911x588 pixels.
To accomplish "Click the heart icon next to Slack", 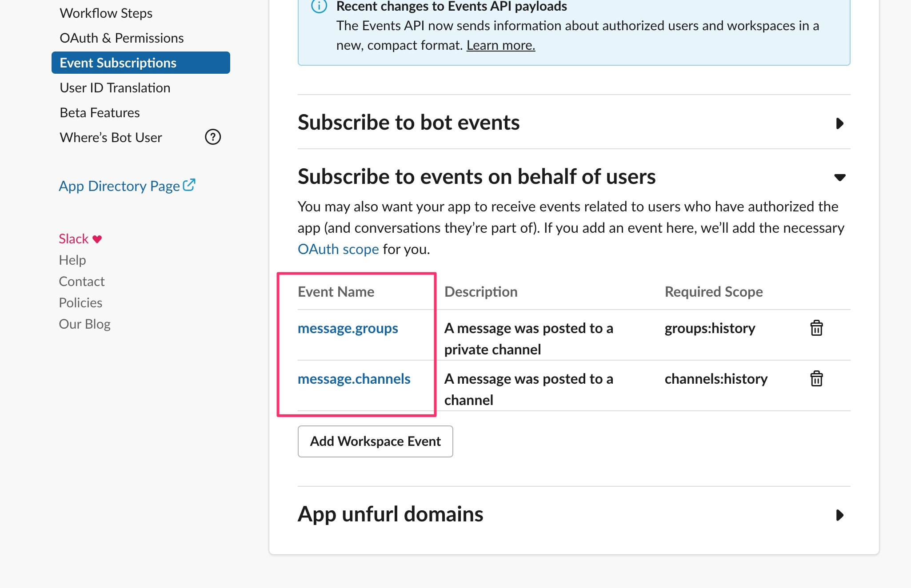I will (97, 239).
